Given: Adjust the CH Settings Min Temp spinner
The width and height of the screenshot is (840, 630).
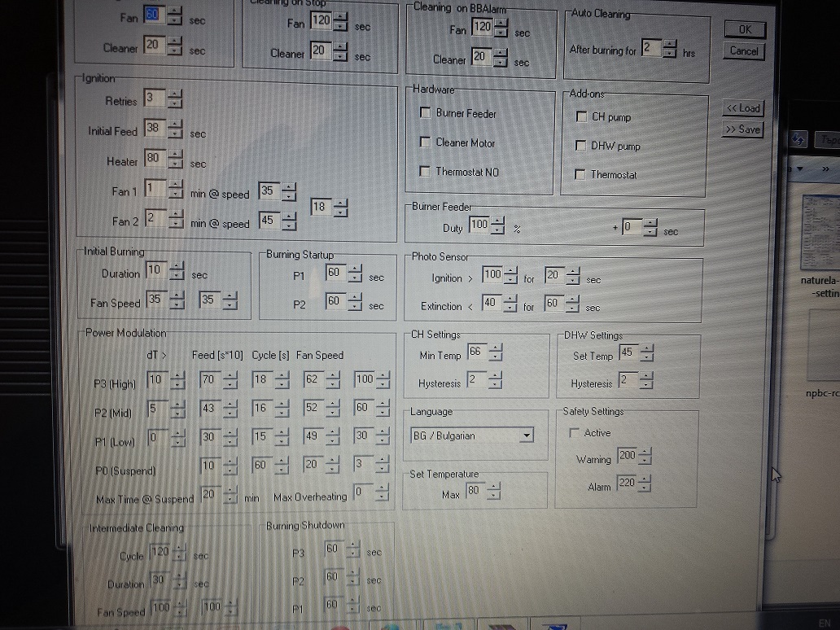Looking at the screenshot, I should tap(496, 354).
